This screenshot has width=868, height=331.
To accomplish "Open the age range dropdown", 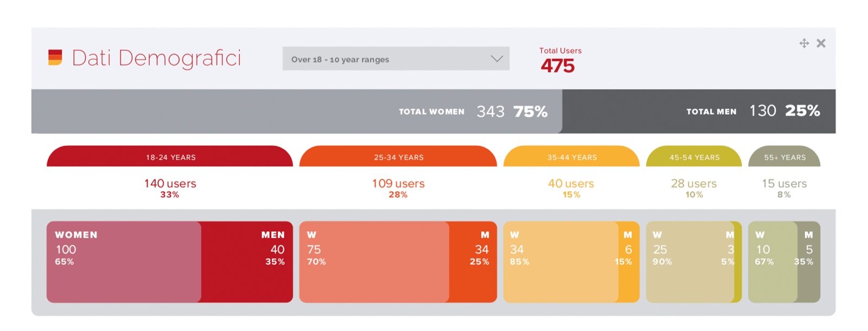I will [395, 59].
